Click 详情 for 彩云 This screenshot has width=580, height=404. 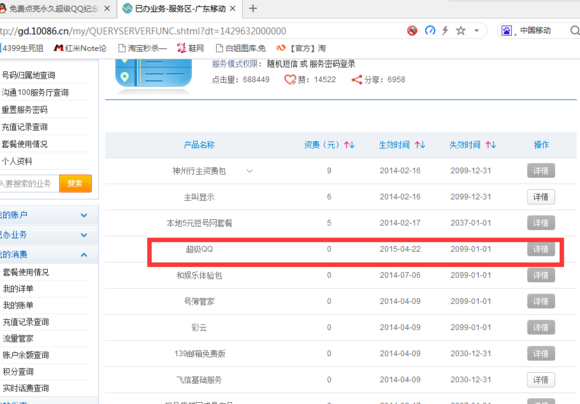pos(541,327)
